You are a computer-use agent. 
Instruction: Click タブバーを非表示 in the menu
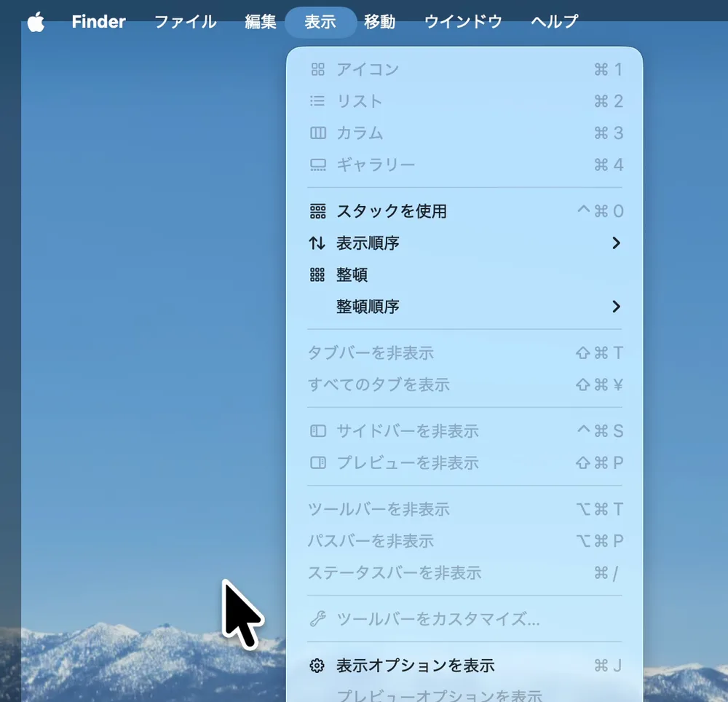[x=464, y=353]
